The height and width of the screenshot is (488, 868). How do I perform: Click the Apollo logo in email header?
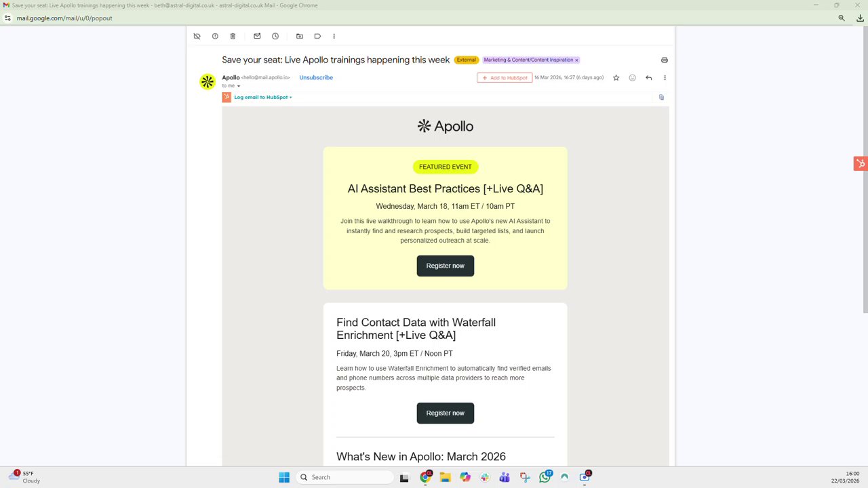[x=445, y=126]
